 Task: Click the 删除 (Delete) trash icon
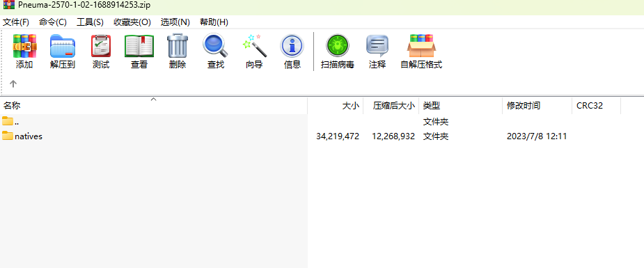[178, 45]
